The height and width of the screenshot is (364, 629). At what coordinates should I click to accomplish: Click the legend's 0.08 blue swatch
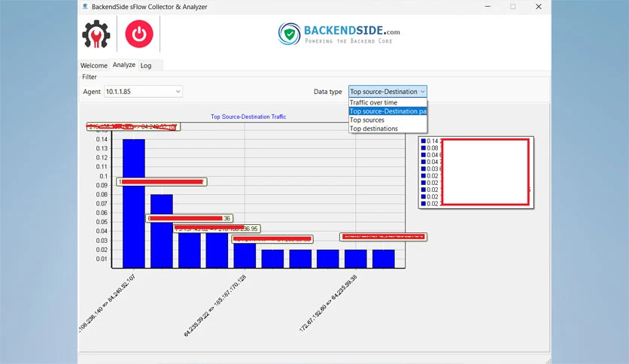(x=423, y=148)
